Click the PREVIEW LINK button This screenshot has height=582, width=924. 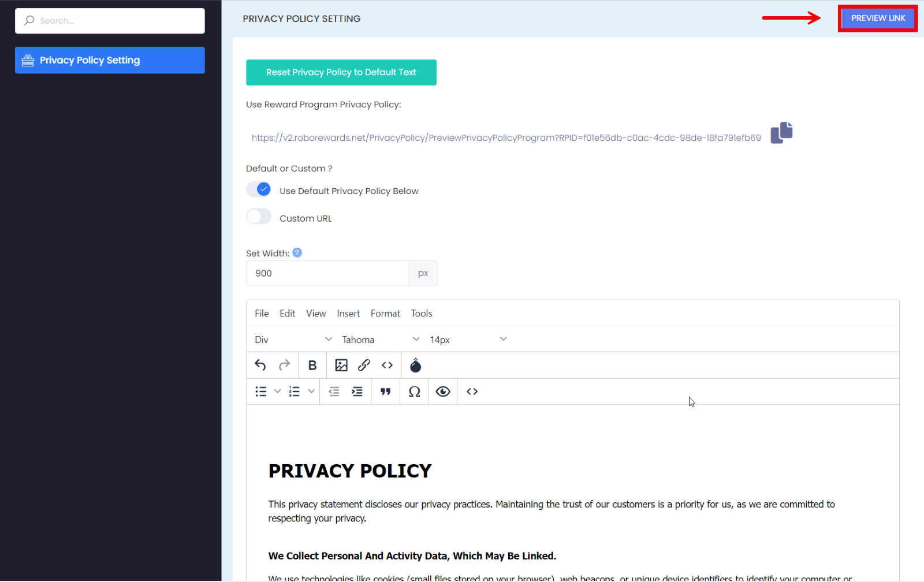click(x=878, y=18)
